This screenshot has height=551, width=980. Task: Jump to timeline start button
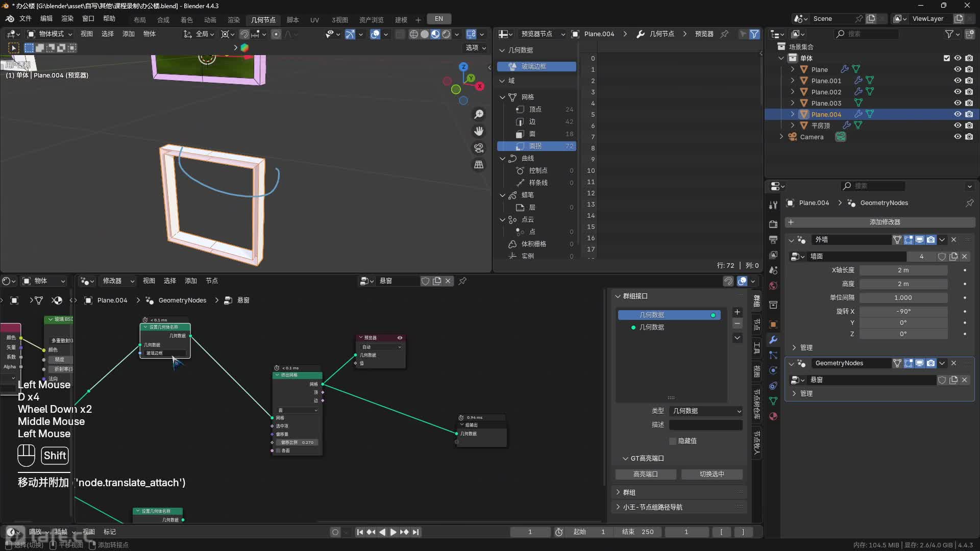(x=360, y=532)
